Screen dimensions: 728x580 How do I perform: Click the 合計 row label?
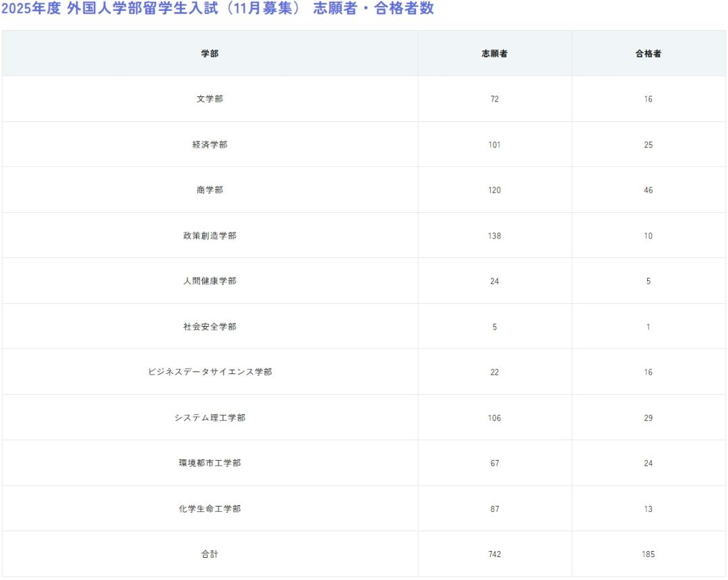[x=210, y=554]
